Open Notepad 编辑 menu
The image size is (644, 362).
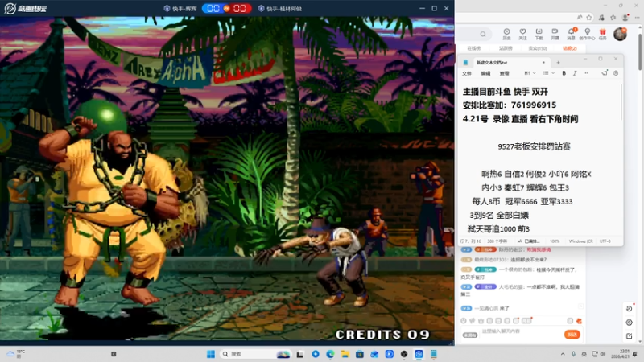pyautogui.click(x=485, y=73)
